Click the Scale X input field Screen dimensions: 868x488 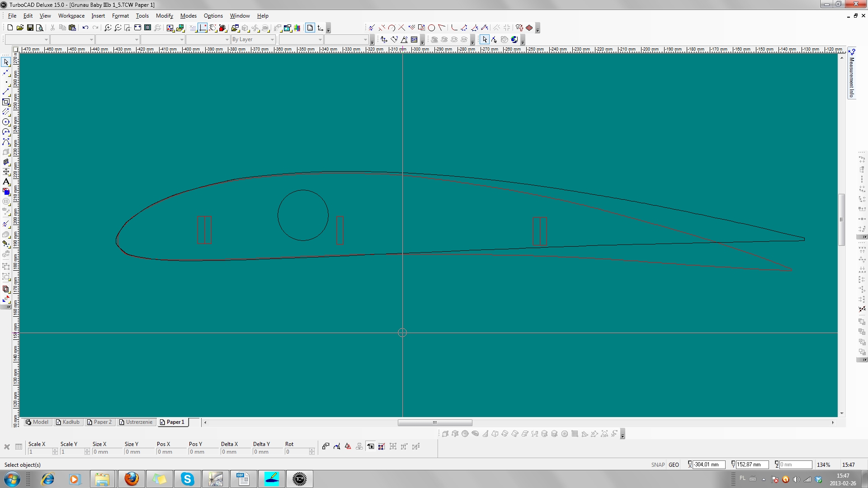tap(40, 452)
